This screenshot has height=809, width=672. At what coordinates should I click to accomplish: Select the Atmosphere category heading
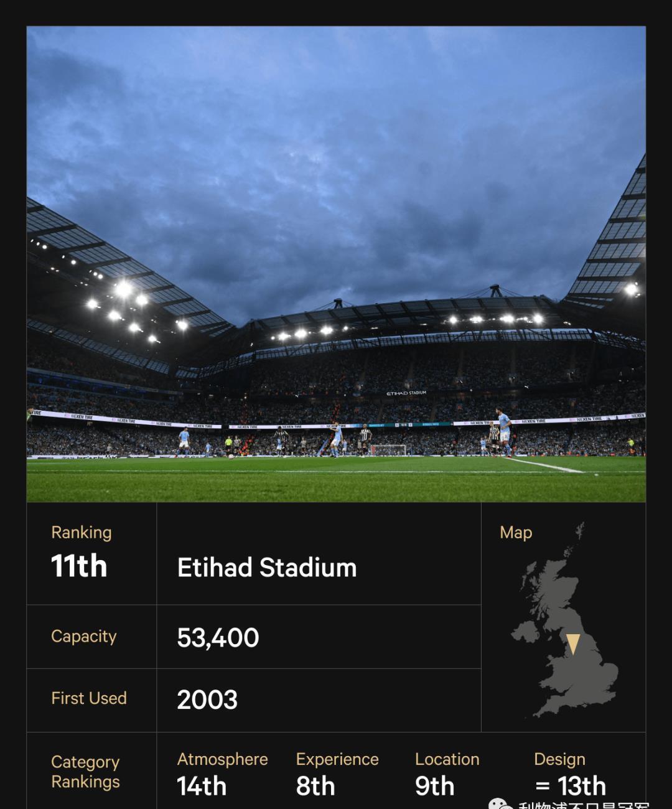(x=223, y=759)
